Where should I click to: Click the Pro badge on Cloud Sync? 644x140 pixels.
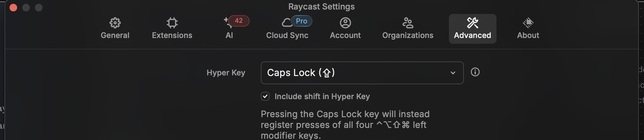tap(301, 21)
